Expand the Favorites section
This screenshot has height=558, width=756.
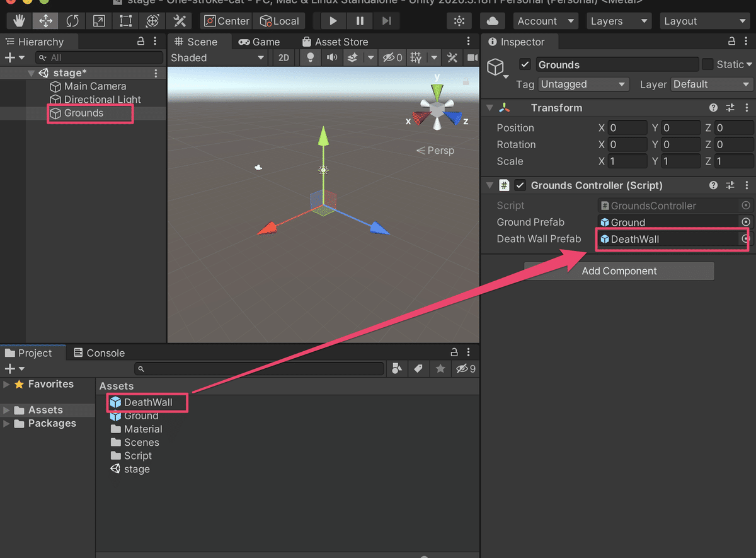pos(6,384)
